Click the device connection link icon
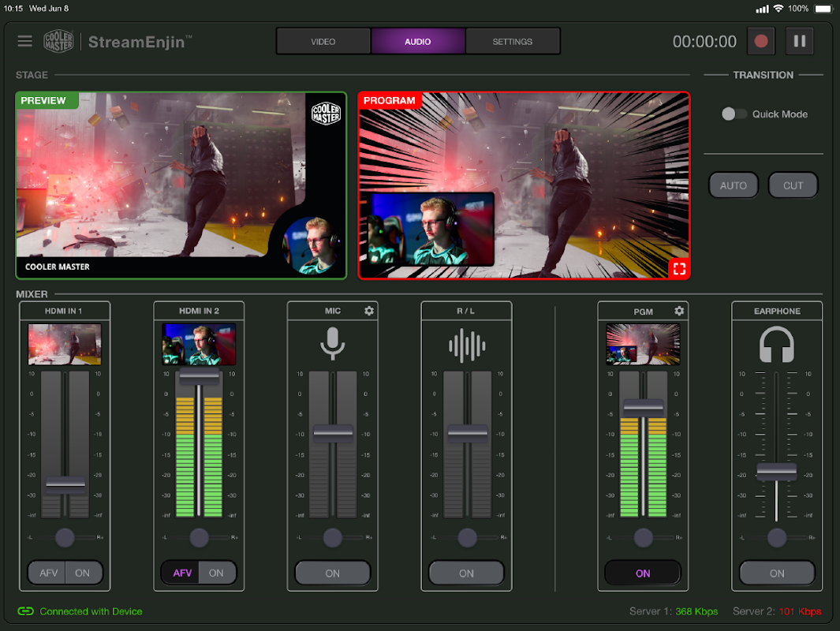 pos(25,611)
